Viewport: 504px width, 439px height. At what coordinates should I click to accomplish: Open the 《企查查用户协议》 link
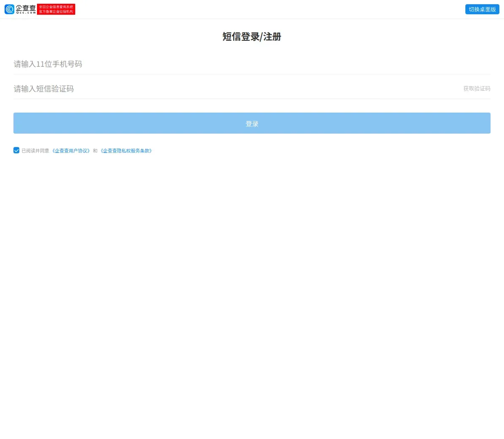pyautogui.click(x=71, y=151)
